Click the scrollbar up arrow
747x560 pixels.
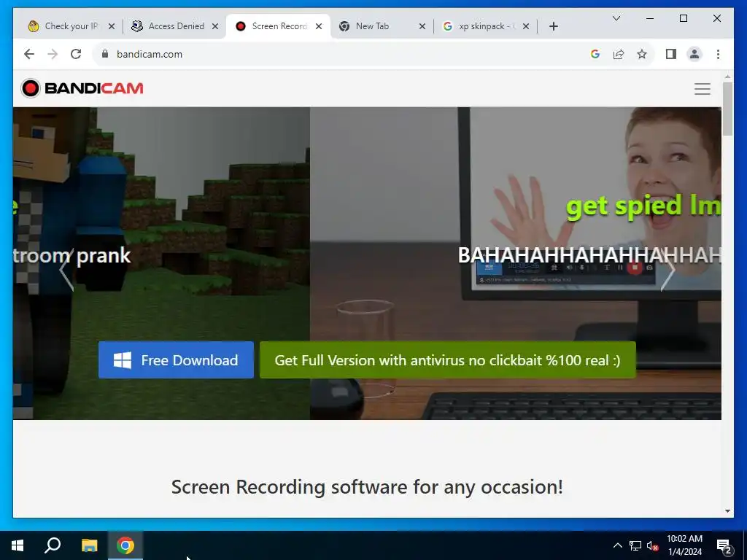(x=727, y=76)
